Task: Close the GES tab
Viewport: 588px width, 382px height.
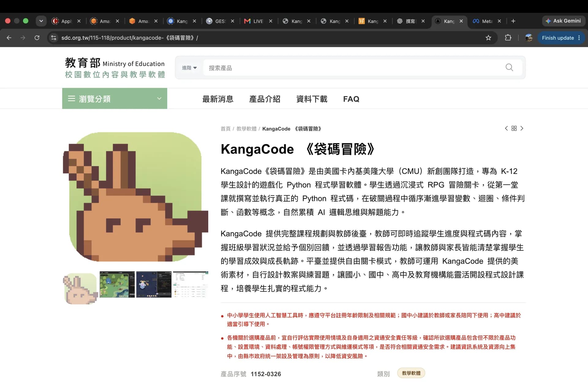Action: coord(232,21)
